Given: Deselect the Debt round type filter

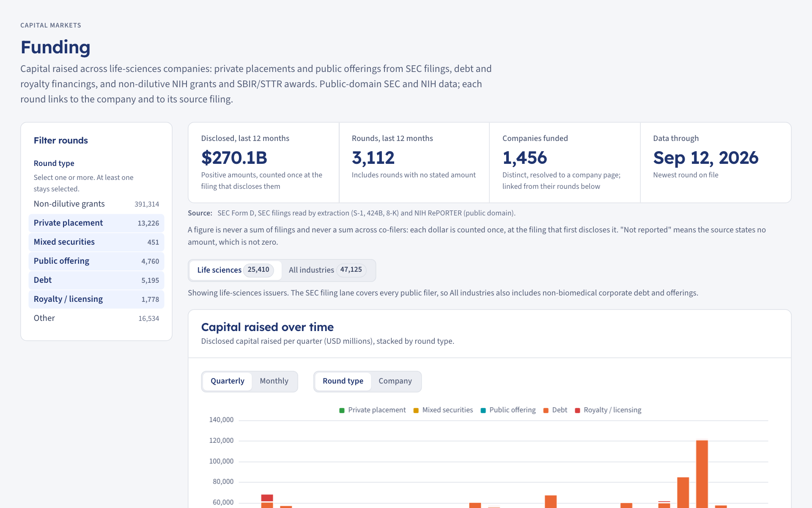Looking at the screenshot, I should (x=96, y=280).
